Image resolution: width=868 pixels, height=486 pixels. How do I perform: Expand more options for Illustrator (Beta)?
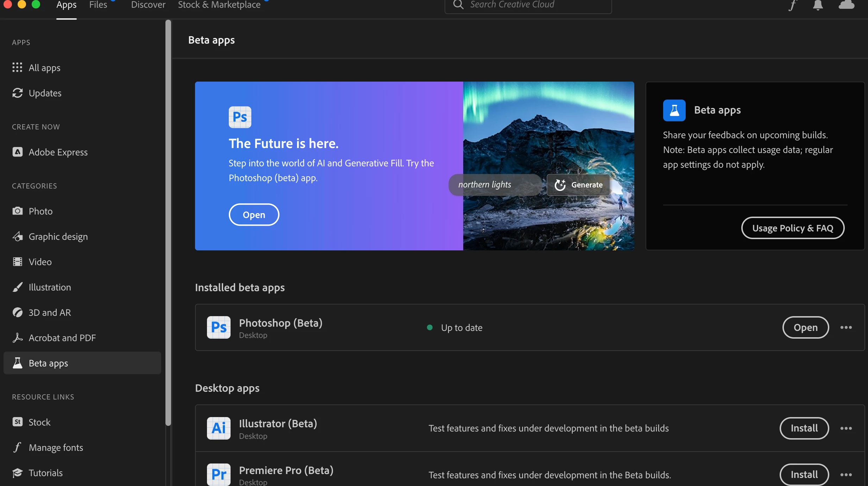(x=846, y=428)
